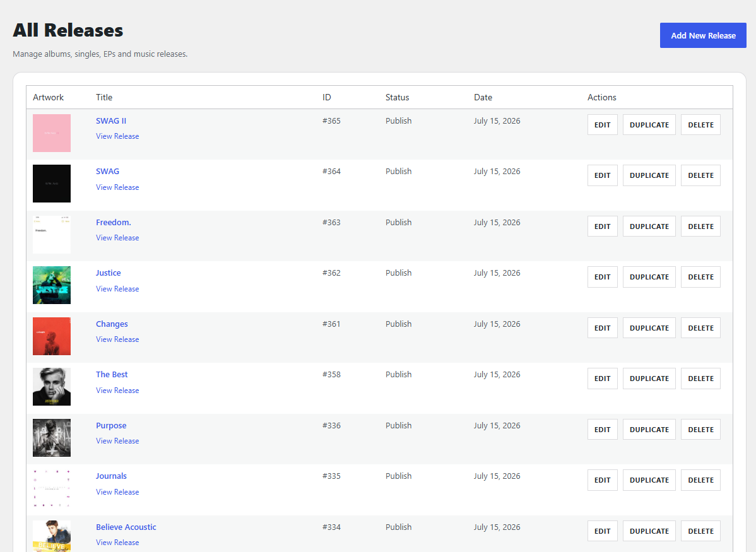The image size is (756, 552).
Task: Delete the SWAG release #364
Action: pyautogui.click(x=700, y=175)
